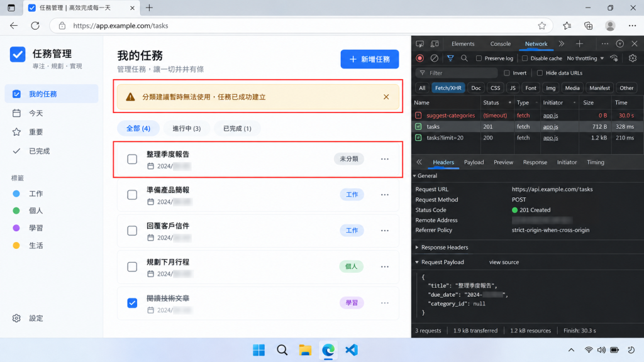Mark 準備產品簡報 as complete
The width and height of the screenshot is (644, 362).
pos(132,195)
